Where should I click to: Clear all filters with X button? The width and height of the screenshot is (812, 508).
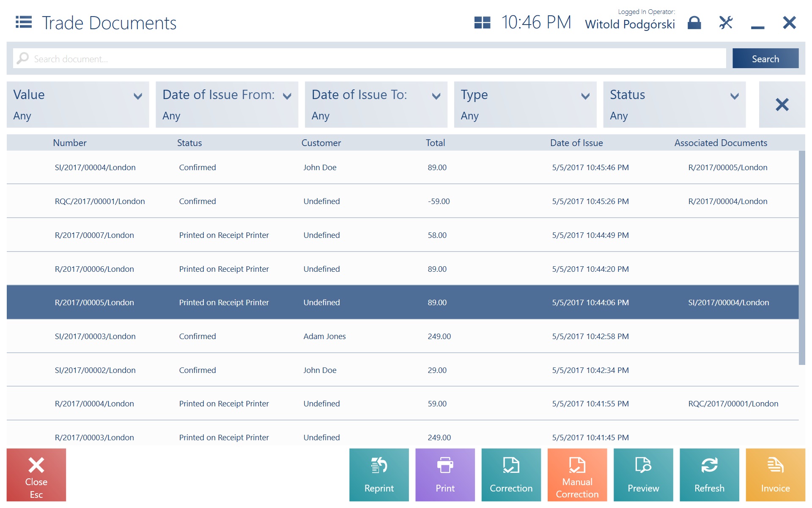click(x=782, y=105)
